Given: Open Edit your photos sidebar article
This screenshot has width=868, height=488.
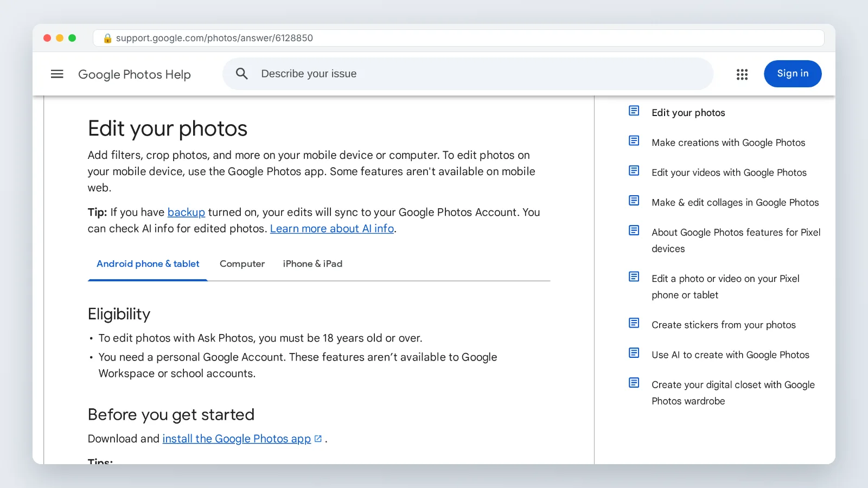Looking at the screenshot, I should (x=688, y=113).
